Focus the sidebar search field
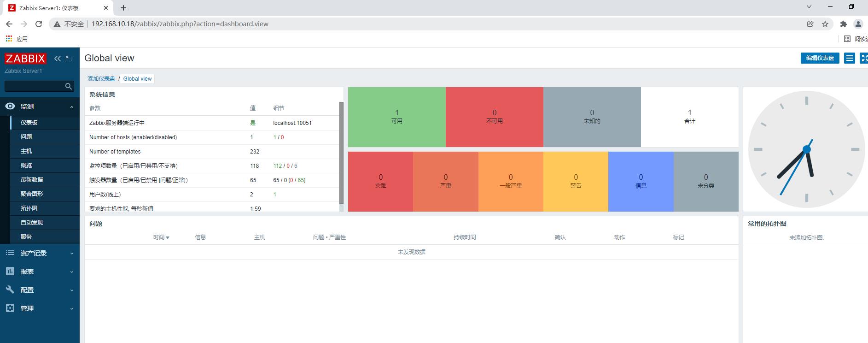The height and width of the screenshot is (343, 868). [39, 86]
